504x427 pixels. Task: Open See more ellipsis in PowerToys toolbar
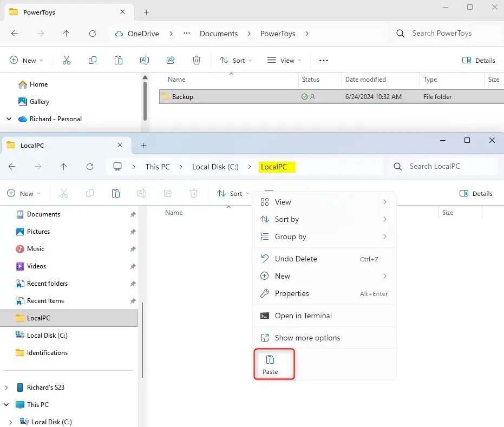click(x=324, y=61)
